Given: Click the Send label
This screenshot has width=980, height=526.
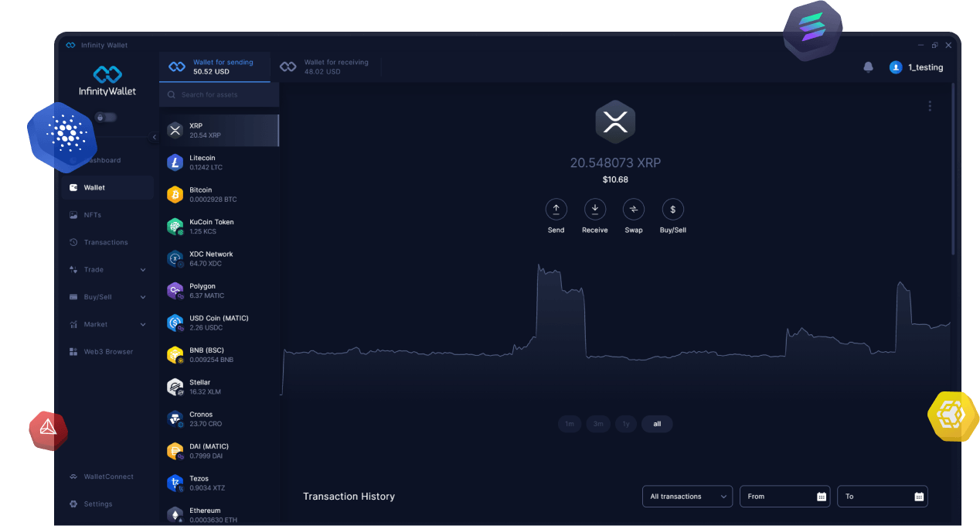Looking at the screenshot, I should click(x=556, y=231).
